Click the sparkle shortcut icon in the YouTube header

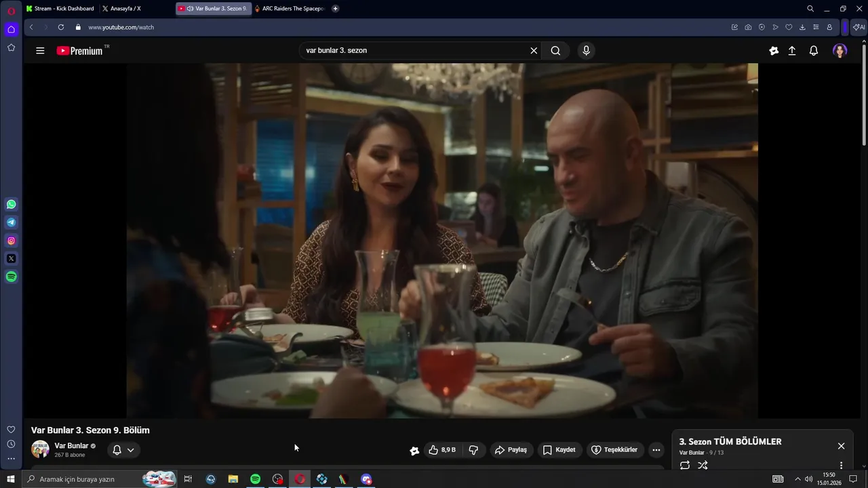pyautogui.click(x=774, y=51)
